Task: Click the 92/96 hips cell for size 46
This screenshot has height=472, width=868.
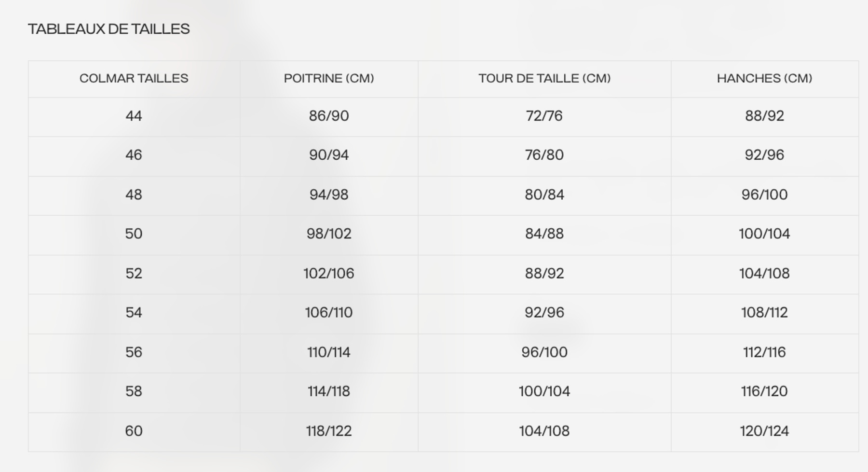Action: click(764, 155)
